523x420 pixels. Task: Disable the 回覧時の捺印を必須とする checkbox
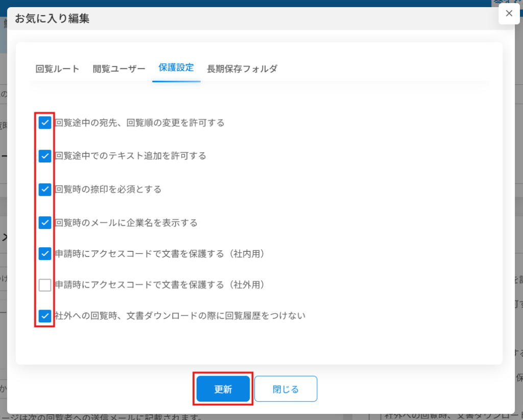pyautogui.click(x=45, y=189)
